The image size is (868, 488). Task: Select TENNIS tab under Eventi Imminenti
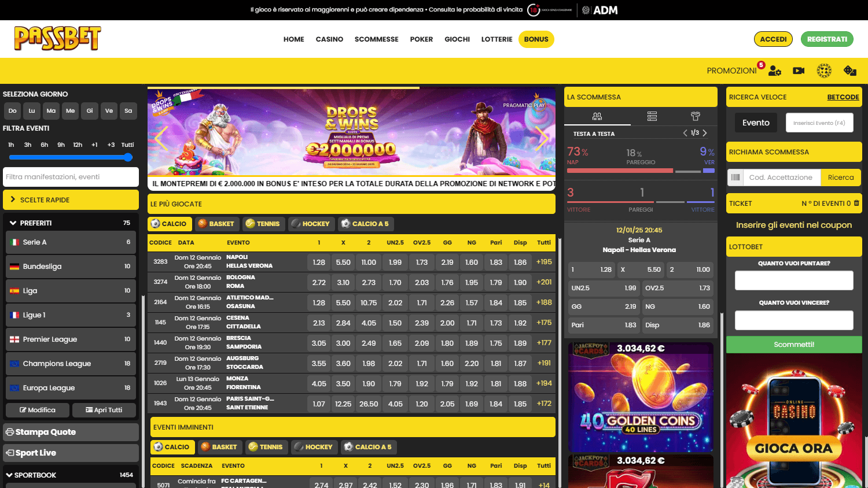point(266,447)
